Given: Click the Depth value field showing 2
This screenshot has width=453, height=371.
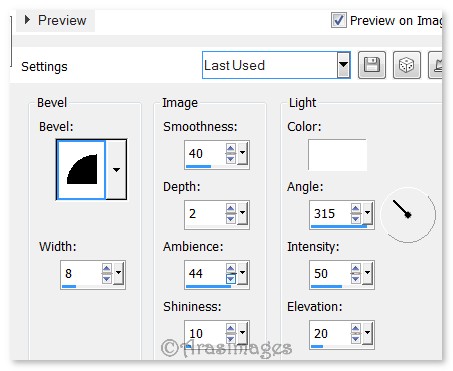Looking at the screenshot, I should (205, 213).
